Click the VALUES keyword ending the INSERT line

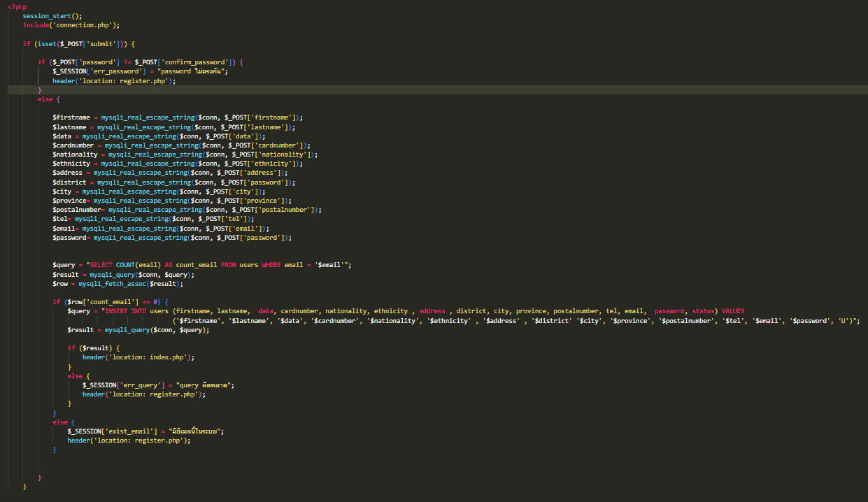pyautogui.click(x=733, y=311)
